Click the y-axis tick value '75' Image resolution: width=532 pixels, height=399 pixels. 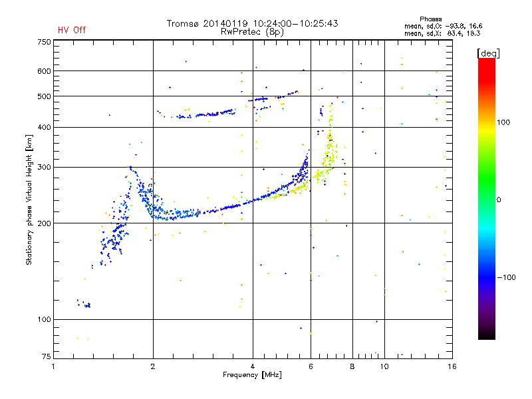click(47, 356)
